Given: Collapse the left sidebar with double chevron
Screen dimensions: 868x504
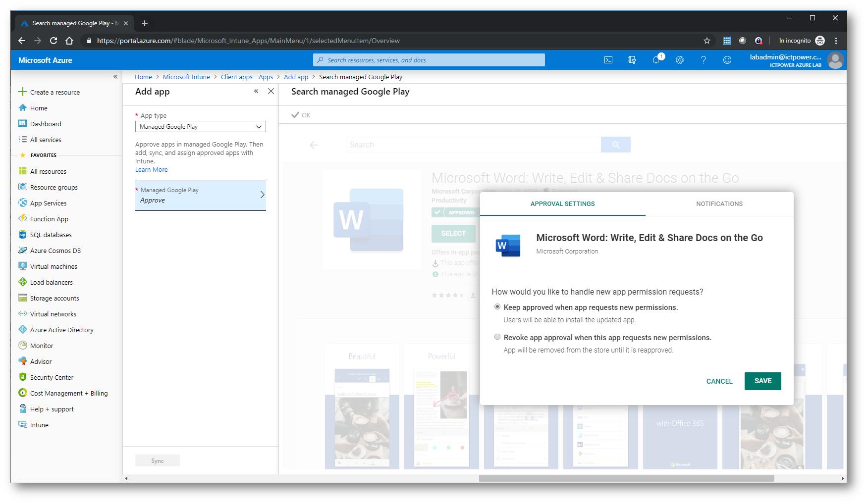Looking at the screenshot, I should pyautogui.click(x=115, y=77).
